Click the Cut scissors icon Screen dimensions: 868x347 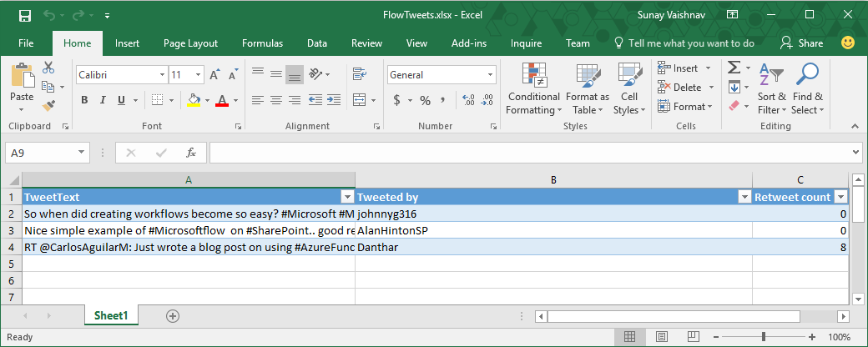click(x=48, y=68)
